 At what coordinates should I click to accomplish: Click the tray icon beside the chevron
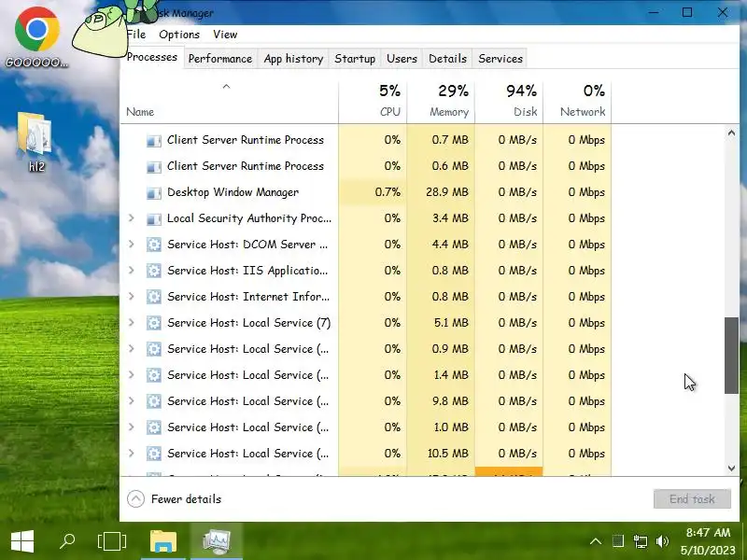[x=618, y=541]
